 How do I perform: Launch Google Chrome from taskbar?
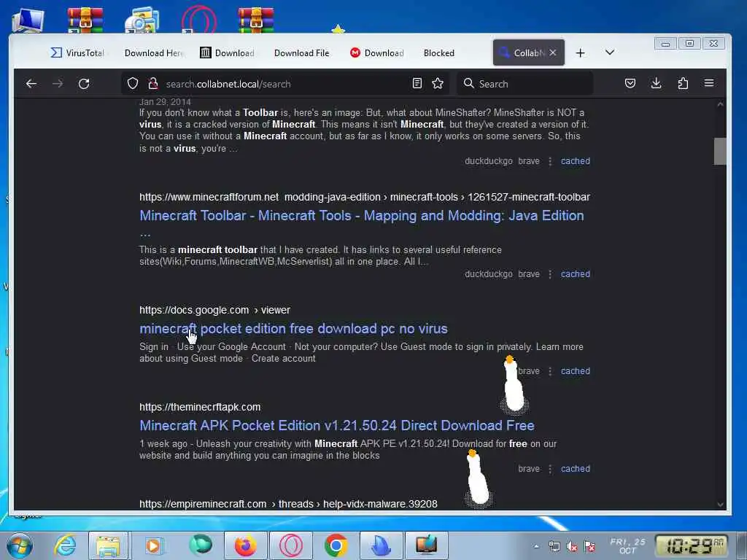pos(336,545)
